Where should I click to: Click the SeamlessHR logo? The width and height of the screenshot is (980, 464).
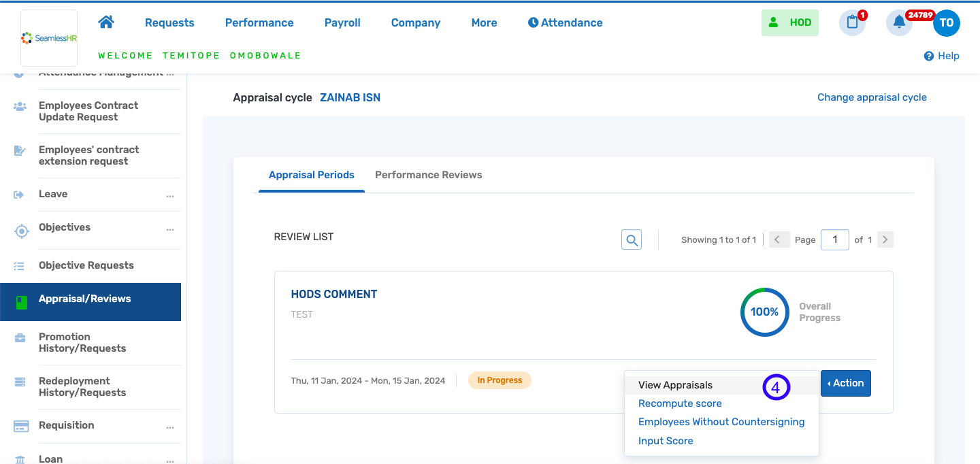49,38
